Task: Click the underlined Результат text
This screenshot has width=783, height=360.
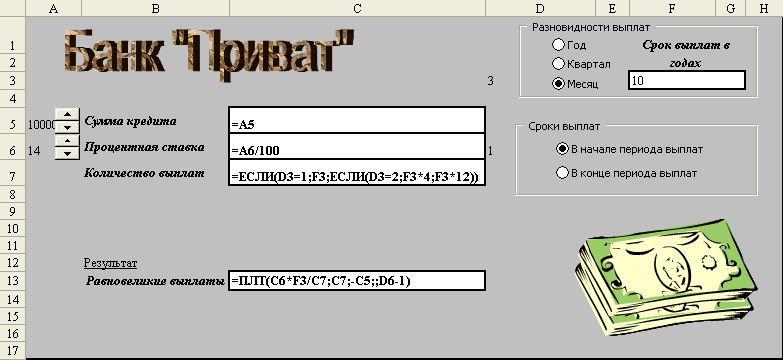Action: click(x=110, y=263)
